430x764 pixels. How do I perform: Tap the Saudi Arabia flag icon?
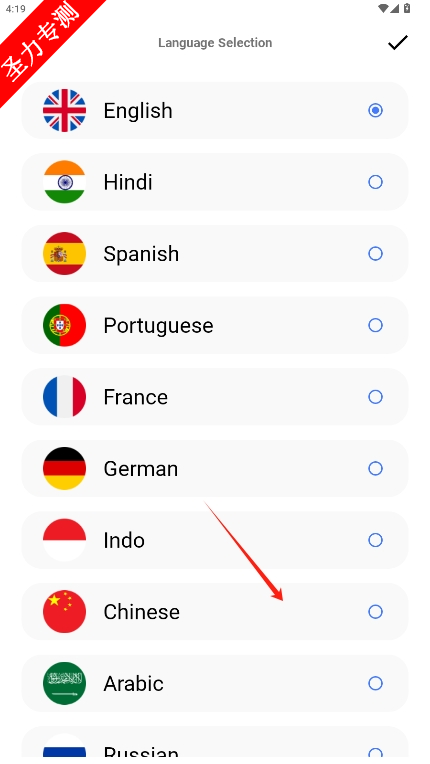point(64,683)
